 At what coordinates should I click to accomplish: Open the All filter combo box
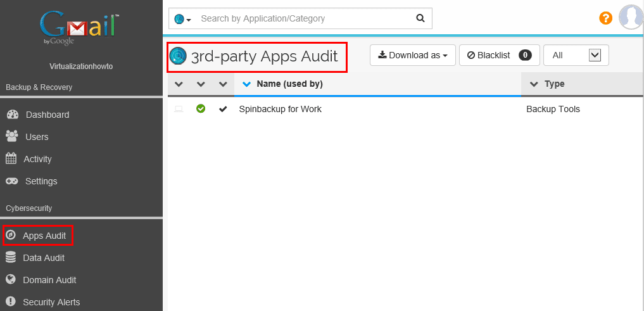point(576,55)
